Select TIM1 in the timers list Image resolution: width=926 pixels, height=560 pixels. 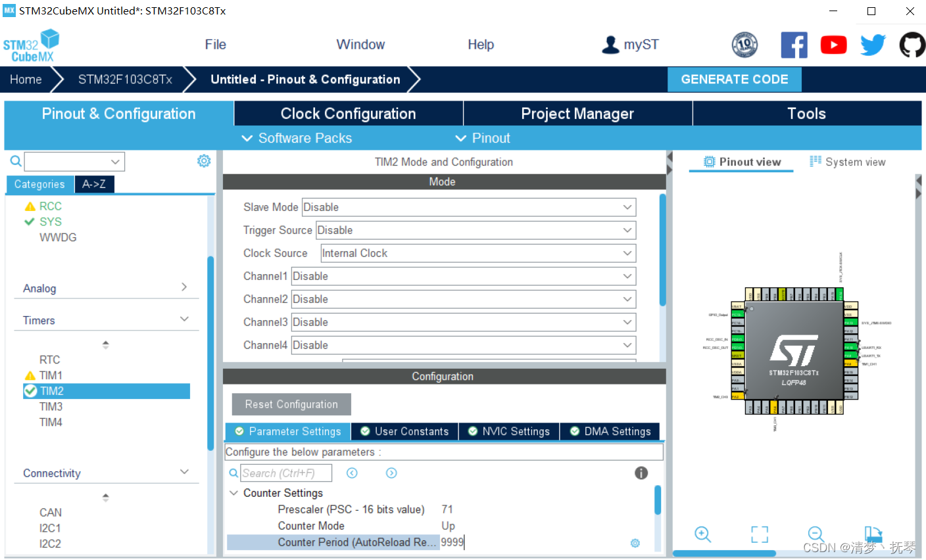click(51, 375)
